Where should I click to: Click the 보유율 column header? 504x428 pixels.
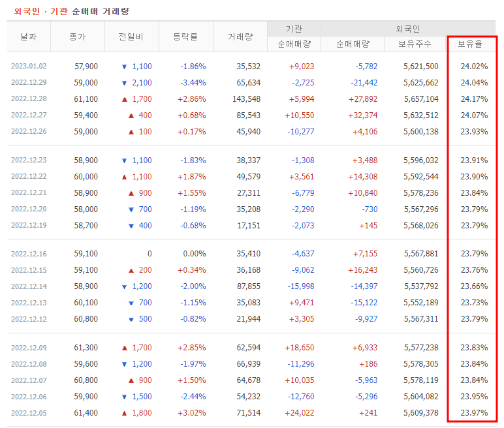click(x=470, y=44)
